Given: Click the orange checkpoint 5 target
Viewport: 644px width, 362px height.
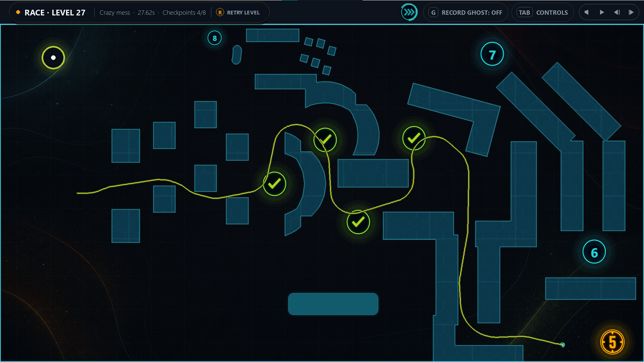Looking at the screenshot, I should coord(612,342).
